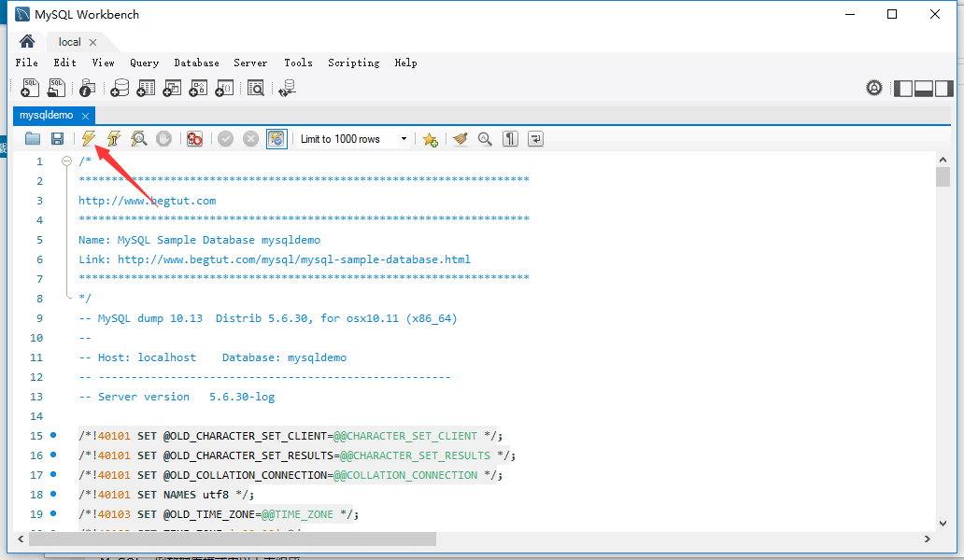This screenshot has height=560, width=964.
Task: Click the vertical scrollbar up arrow
Action: coord(943,160)
